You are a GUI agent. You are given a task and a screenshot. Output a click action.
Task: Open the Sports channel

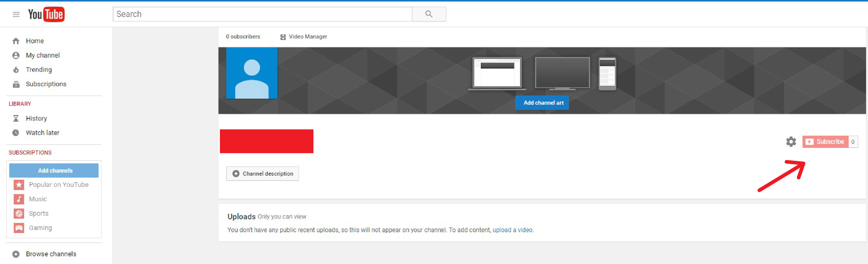[39, 213]
